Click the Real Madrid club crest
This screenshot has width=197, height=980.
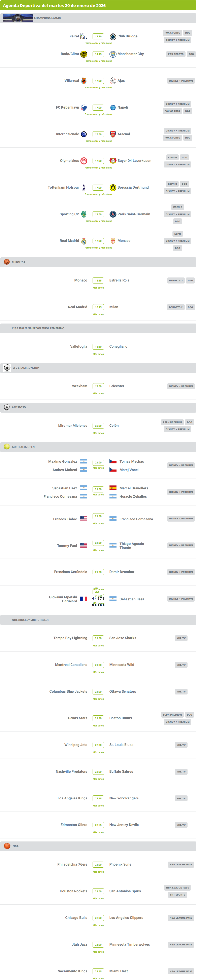pos(84,241)
